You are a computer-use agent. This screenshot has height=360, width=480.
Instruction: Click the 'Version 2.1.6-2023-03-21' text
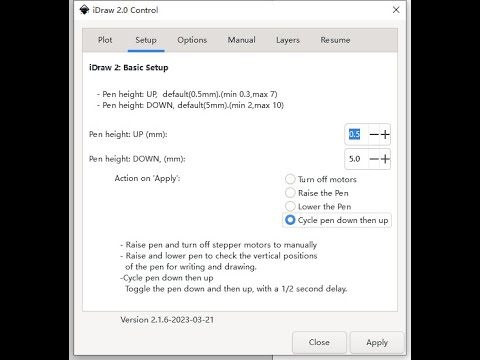pyautogui.click(x=167, y=320)
